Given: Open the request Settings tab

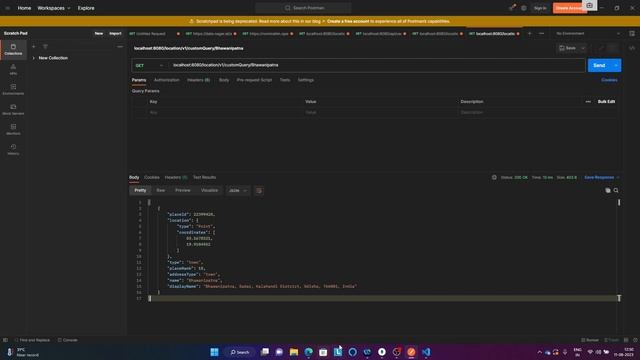Looking at the screenshot, I should pyautogui.click(x=306, y=80).
